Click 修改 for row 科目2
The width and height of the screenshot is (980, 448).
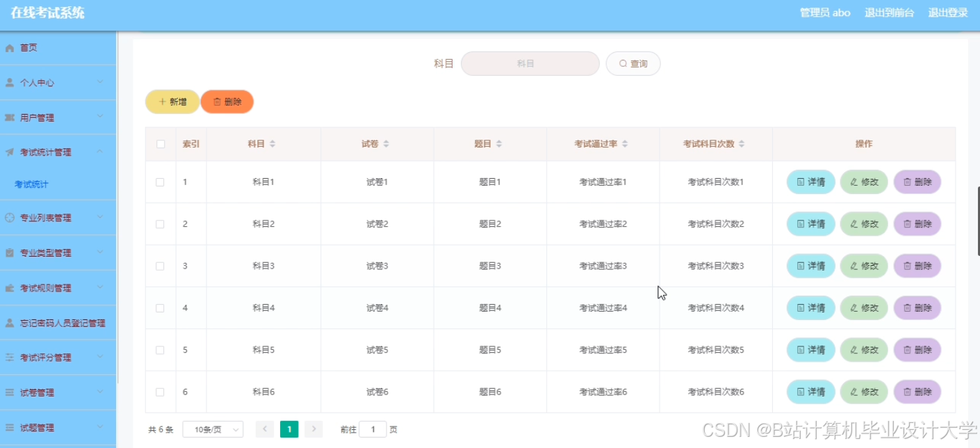tap(864, 224)
